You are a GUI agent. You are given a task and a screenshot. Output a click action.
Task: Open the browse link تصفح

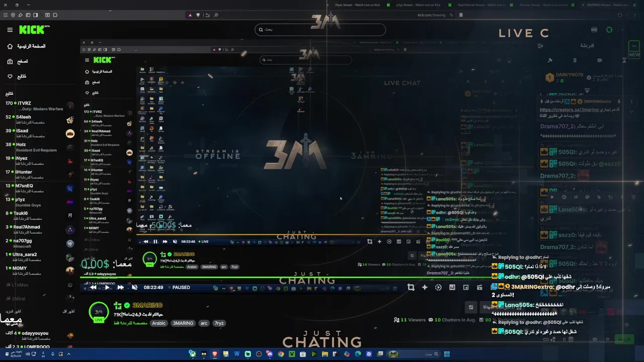pos(17,61)
